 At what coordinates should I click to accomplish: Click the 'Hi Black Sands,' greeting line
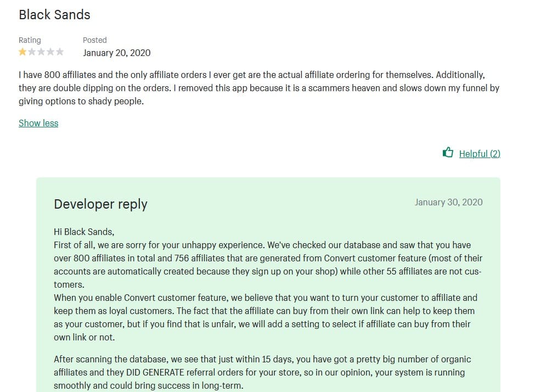(84, 232)
